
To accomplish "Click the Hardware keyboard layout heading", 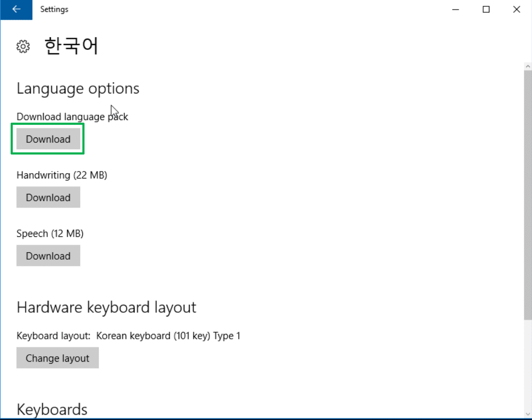I will 106,307.
